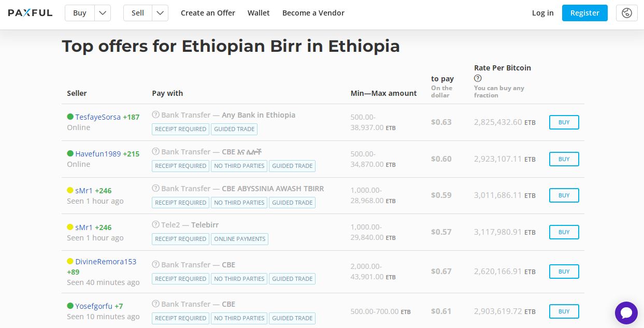Click NO THIRD PARTIES tag in Yosefgorfu row

point(239,318)
